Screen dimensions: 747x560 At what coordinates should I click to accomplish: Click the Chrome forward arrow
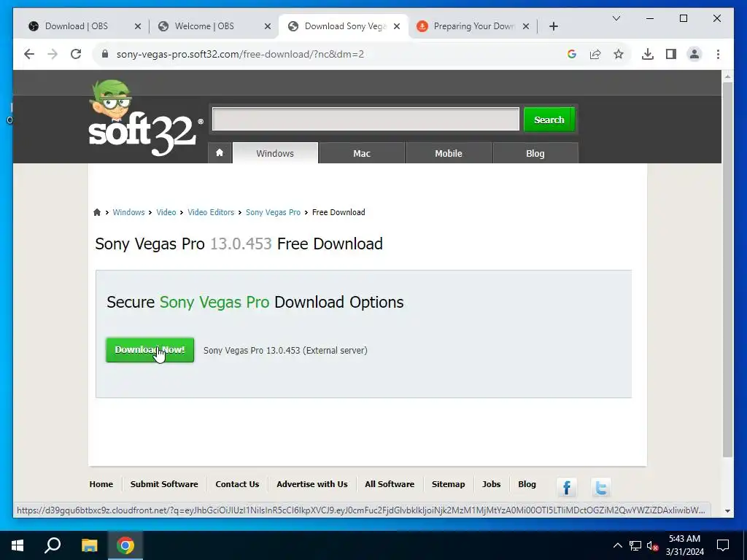(x=53, y=54)
